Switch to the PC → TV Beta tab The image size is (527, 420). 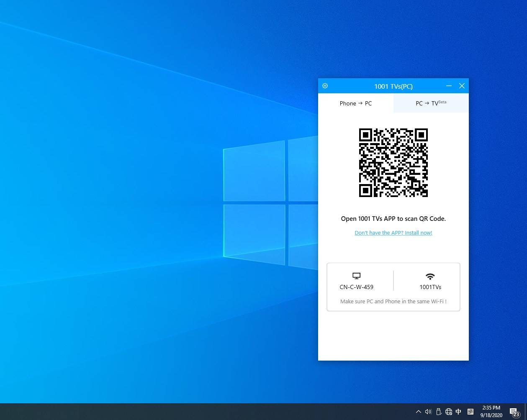[431, 103]
